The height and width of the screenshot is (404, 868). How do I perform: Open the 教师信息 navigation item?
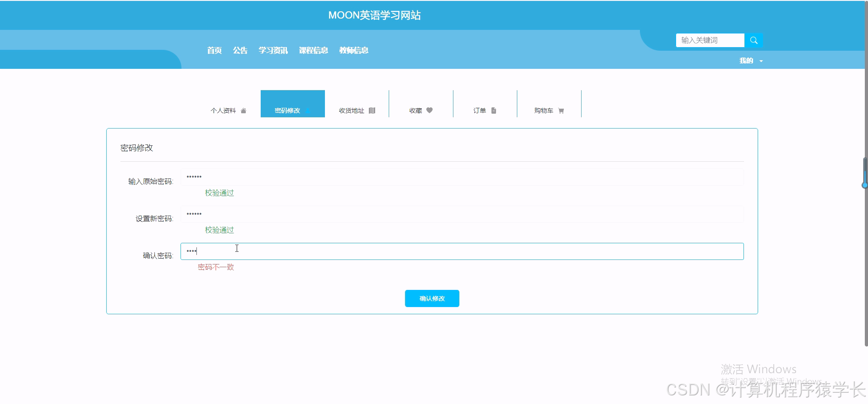click(x=354, y=50)
